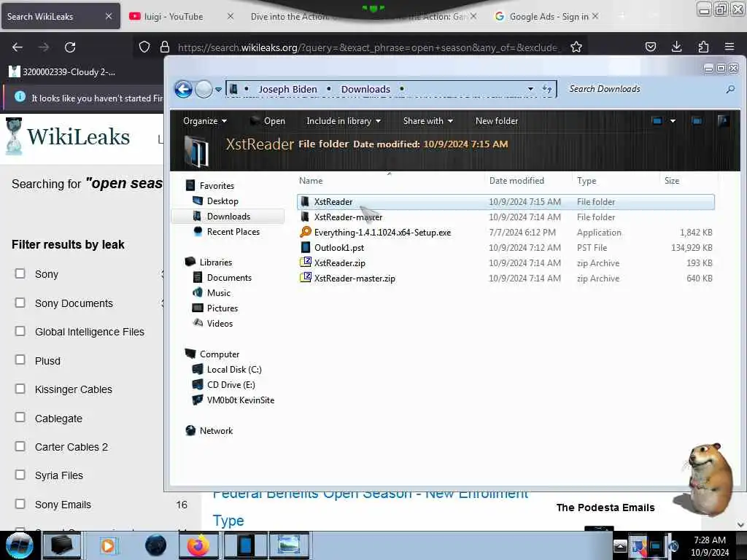This screenshot has width=747, height=560.
Task: Sort files by Type column
Action: click(x=587, y=181)
